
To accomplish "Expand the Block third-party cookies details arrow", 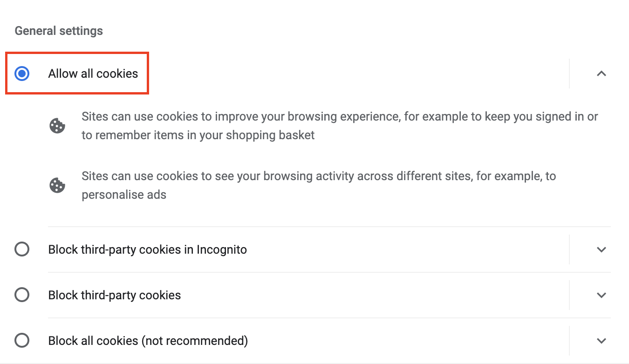I will coord(602,295).
